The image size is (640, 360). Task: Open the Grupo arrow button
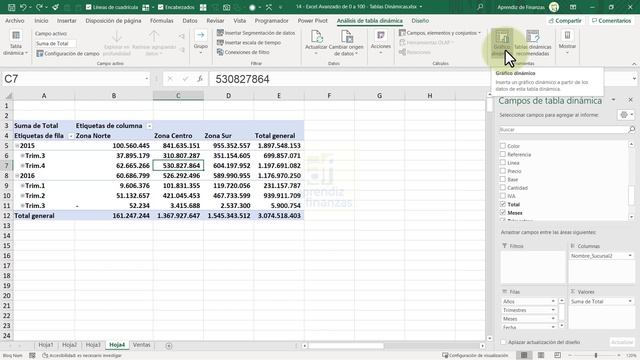[x=200, y=42]
